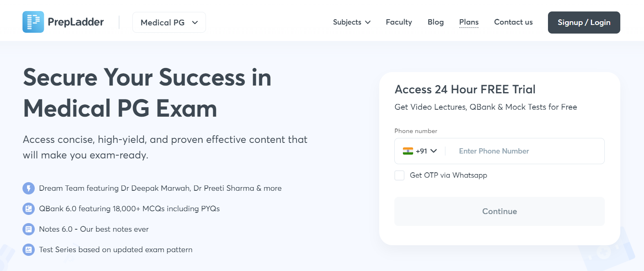The image size is (644, 271).
Task: Click the Test Series feature icon
Action: click(29, 250)
